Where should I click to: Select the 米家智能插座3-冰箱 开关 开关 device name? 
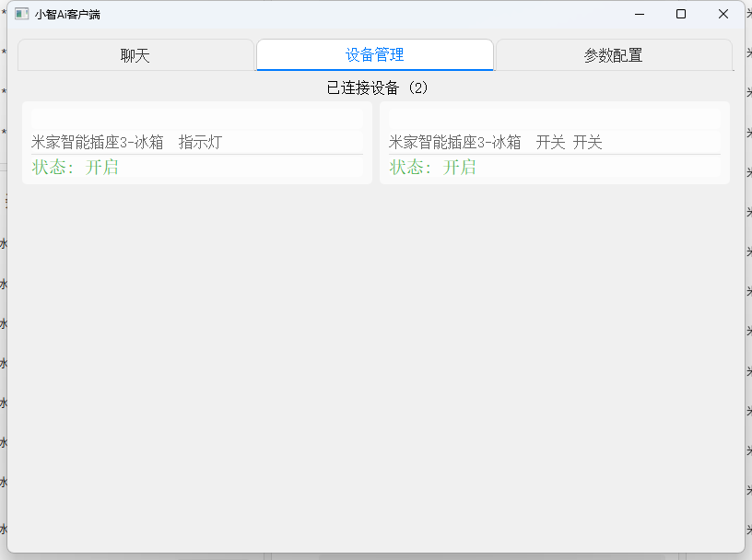click(495, 142)
